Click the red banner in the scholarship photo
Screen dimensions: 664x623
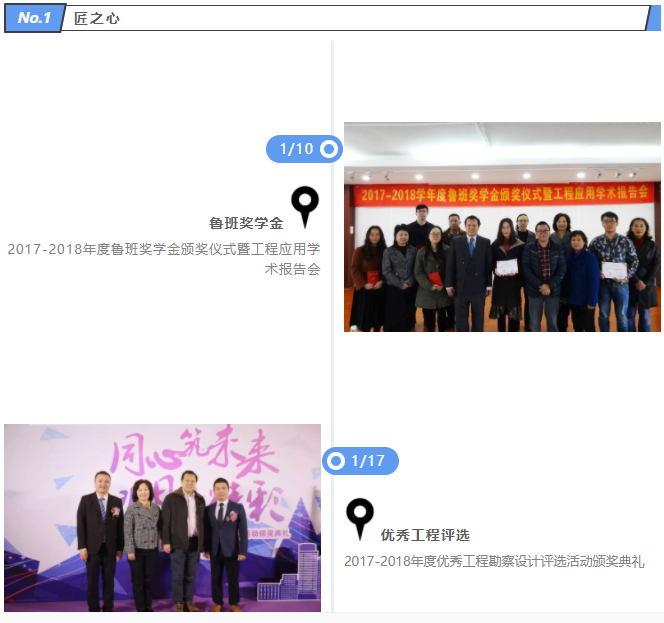click(x=502, y=193)
